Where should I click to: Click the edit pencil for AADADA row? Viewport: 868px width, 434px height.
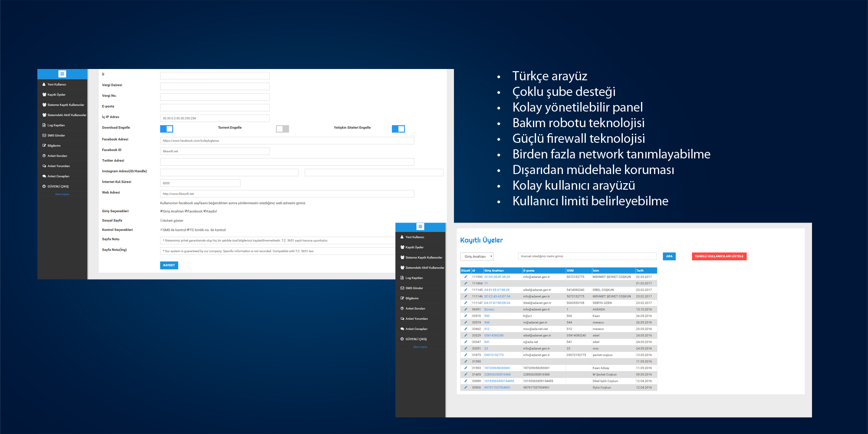point(466,309)
